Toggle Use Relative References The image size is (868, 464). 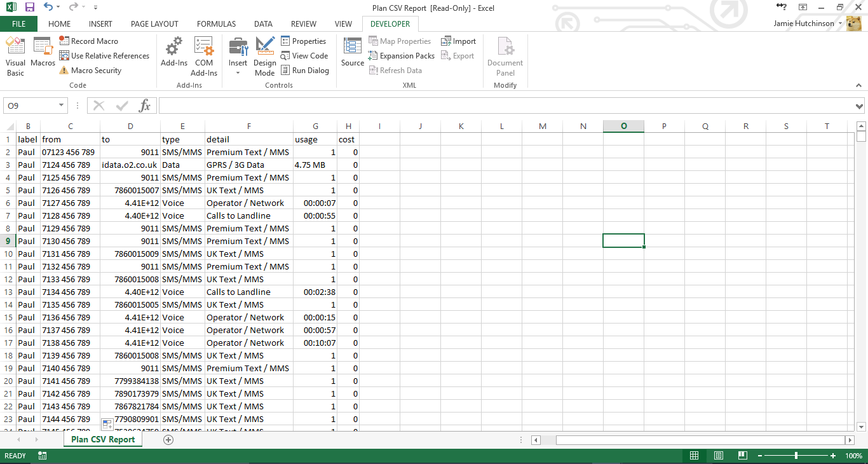[x=104, y=56]
